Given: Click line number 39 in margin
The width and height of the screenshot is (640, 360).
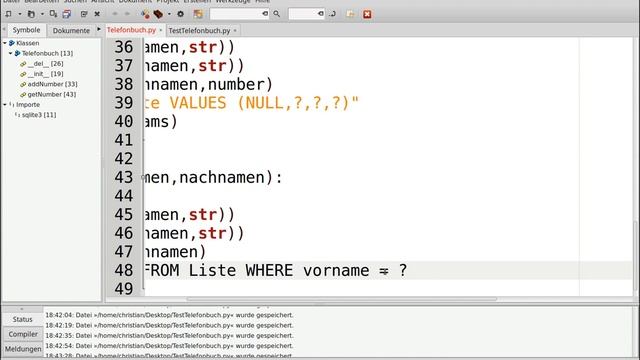Looking at the screenshot, I should pos(124,103).
